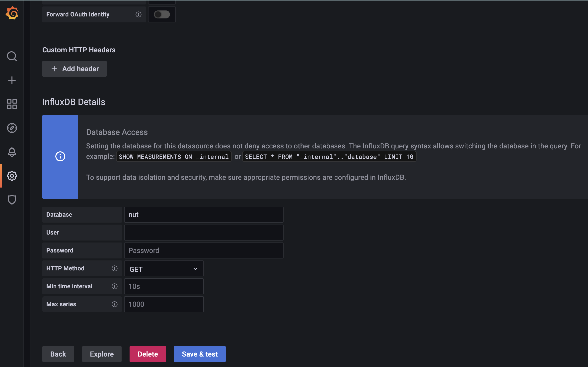Click info icon beside Min time interval

pyautogui.click(x=115, y=286)
